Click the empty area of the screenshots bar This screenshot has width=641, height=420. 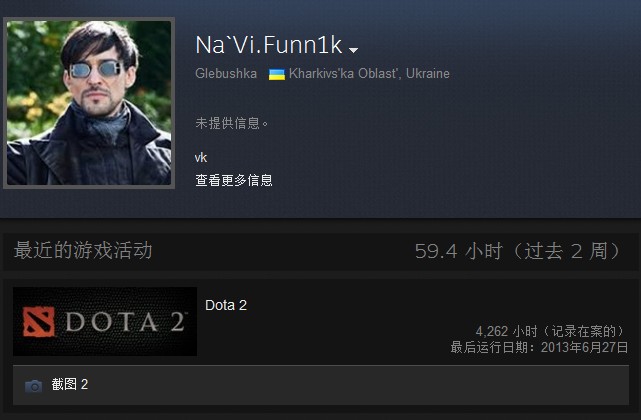point(358,385)
